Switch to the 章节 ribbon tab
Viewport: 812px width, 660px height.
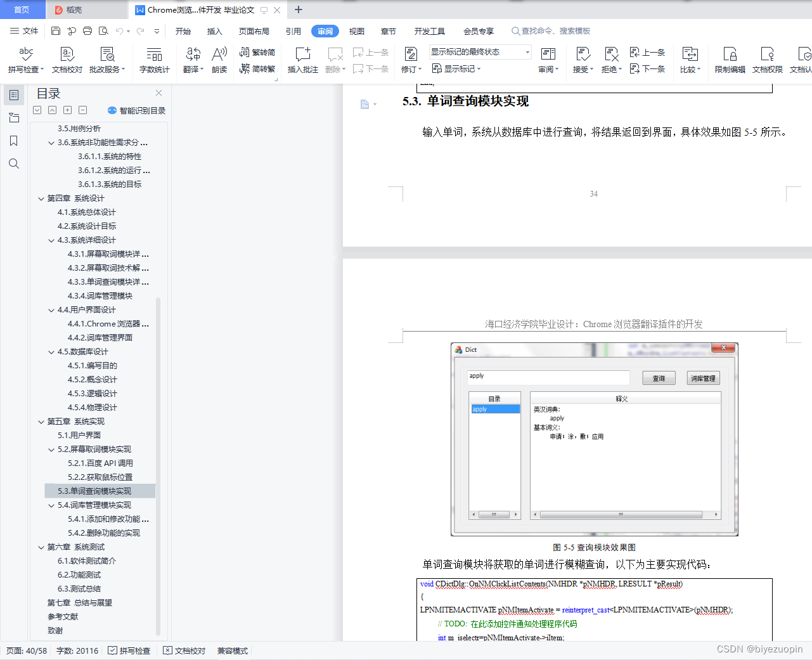[389, 31]
